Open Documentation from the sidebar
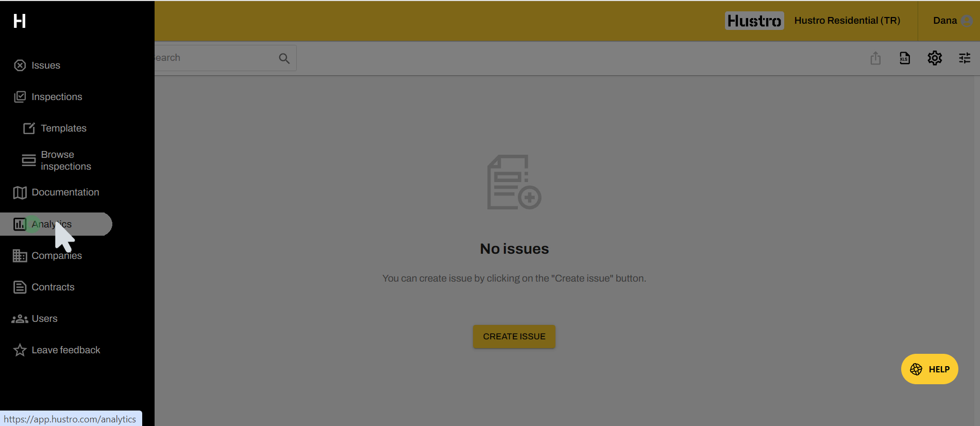 click(x=65, y=192)
